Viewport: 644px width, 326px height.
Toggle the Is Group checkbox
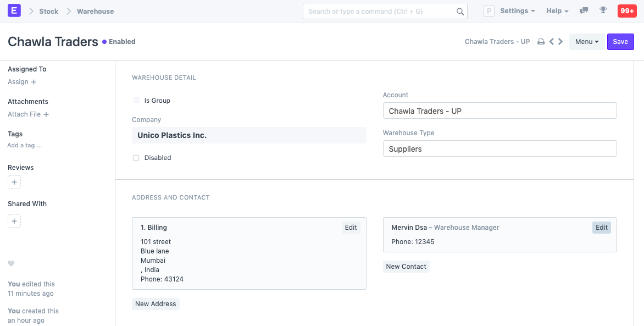point(136,101)
